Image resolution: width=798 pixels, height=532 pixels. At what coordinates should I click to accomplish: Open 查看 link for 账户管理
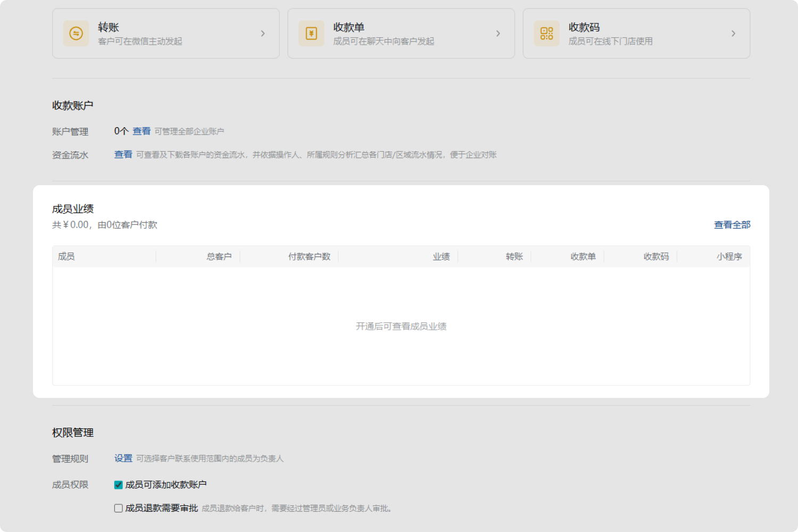click(142, 131)
